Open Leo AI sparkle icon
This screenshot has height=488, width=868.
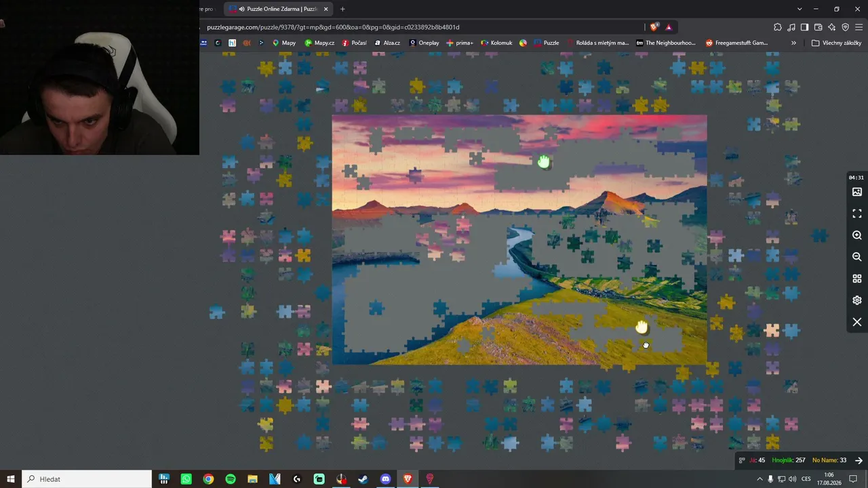pyautogui.click(x=831, y=27)
